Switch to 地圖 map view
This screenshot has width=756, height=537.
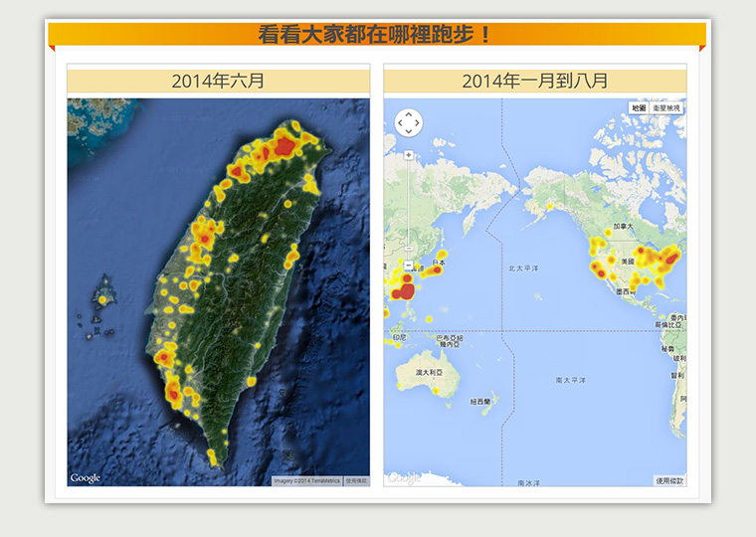point(639,108)
